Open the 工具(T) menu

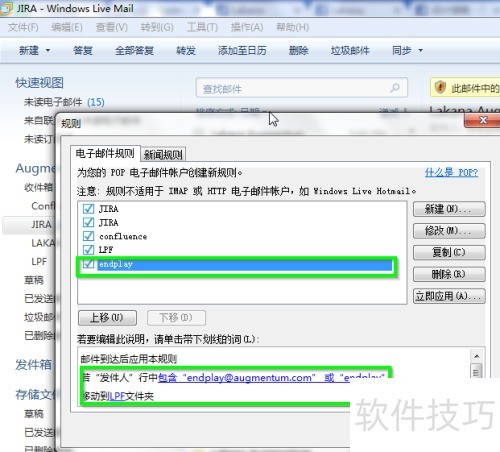click(202, 27)
